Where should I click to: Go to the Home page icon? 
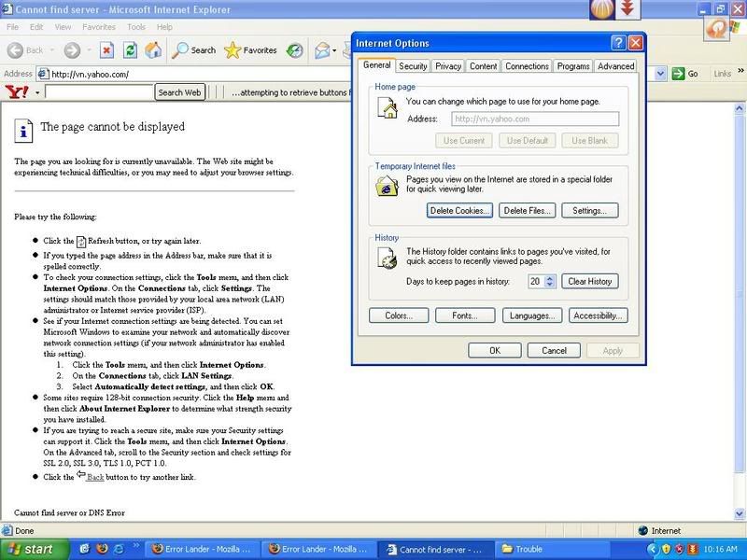tap(153, 50)
